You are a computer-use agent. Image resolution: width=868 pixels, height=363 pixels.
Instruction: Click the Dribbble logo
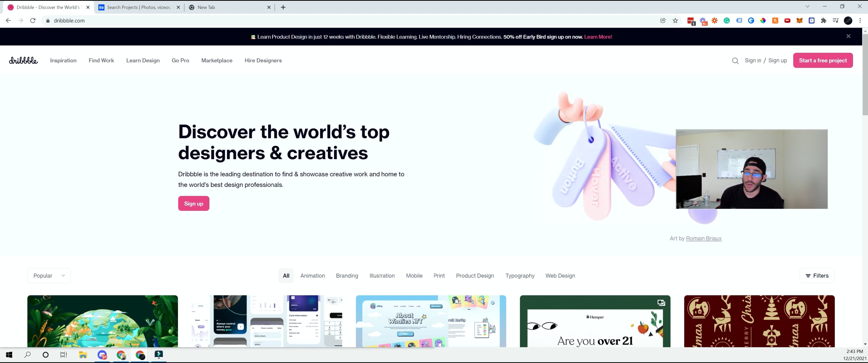point(23,60)
